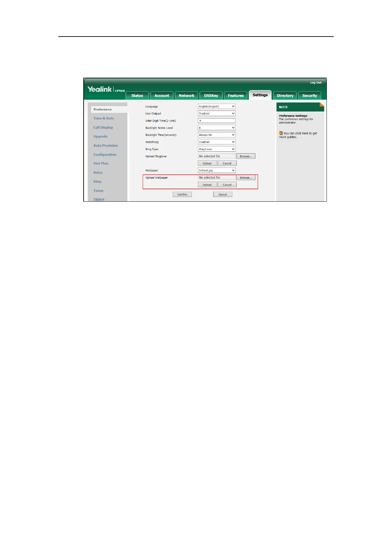Screen dimensions: 392x554
Task: Click the 'Upload Wallpaper' label
Action: 157,178
